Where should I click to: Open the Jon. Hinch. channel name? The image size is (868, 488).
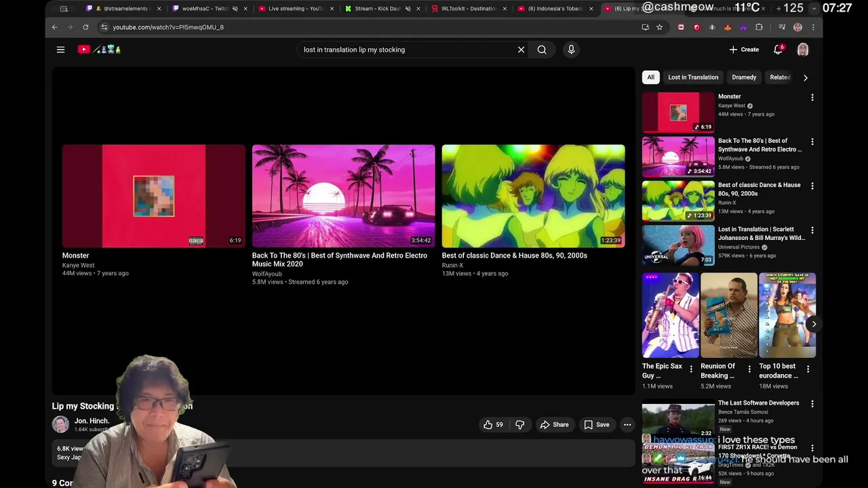point(92,421)
